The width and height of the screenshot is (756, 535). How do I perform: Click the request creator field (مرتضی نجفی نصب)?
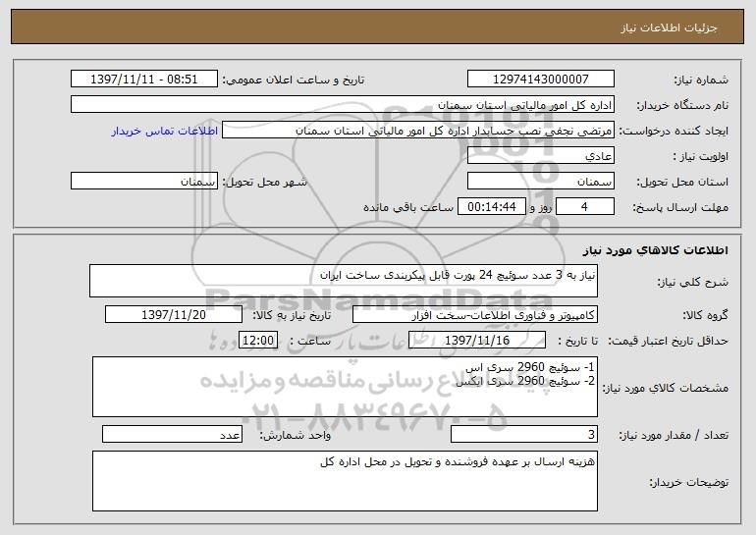[x=418, y=131]
